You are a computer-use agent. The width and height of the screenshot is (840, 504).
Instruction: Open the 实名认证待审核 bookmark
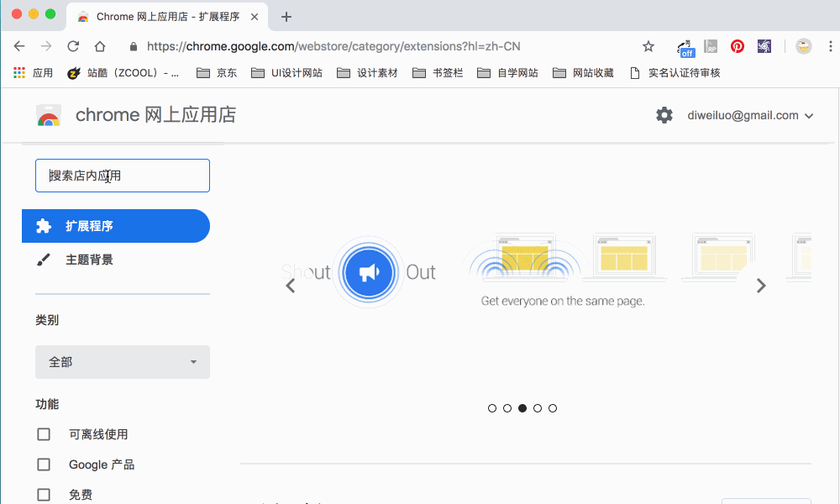[675, 73]
